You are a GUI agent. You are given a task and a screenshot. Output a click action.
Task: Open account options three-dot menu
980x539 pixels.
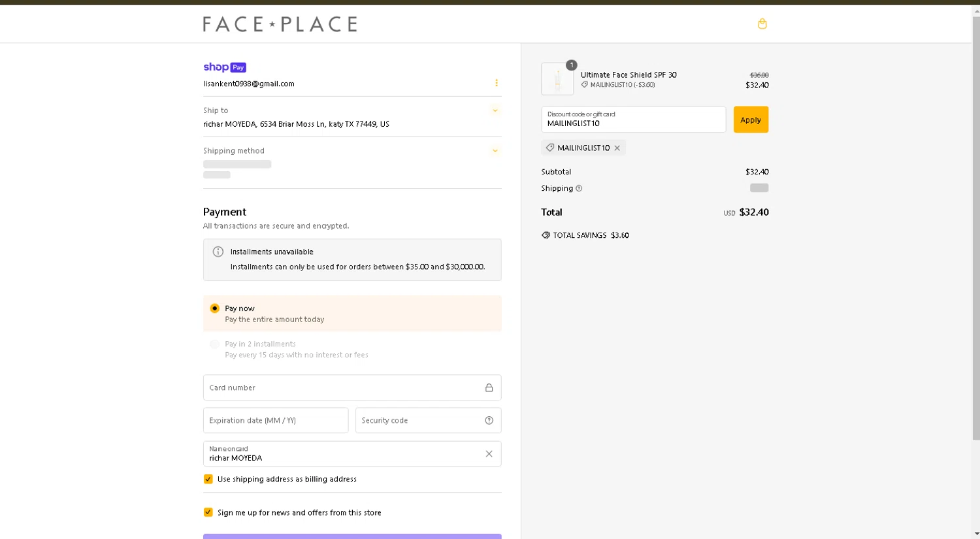497,83
